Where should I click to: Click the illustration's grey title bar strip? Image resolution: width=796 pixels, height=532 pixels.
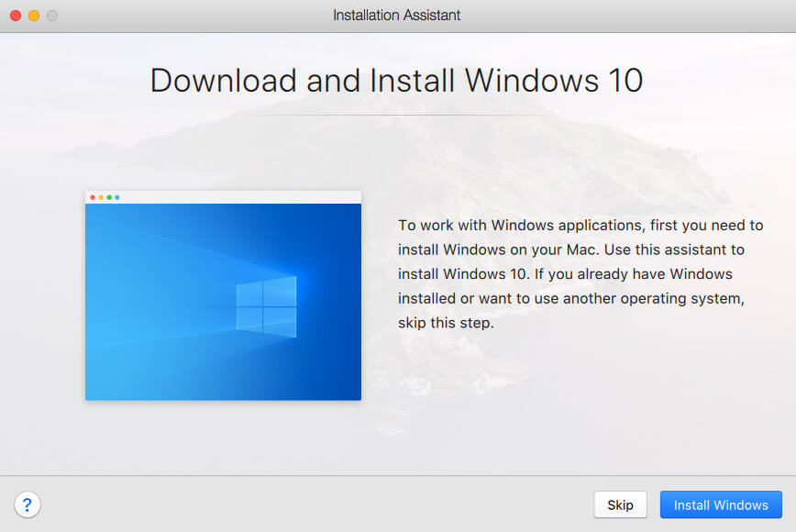coord(224,197)
